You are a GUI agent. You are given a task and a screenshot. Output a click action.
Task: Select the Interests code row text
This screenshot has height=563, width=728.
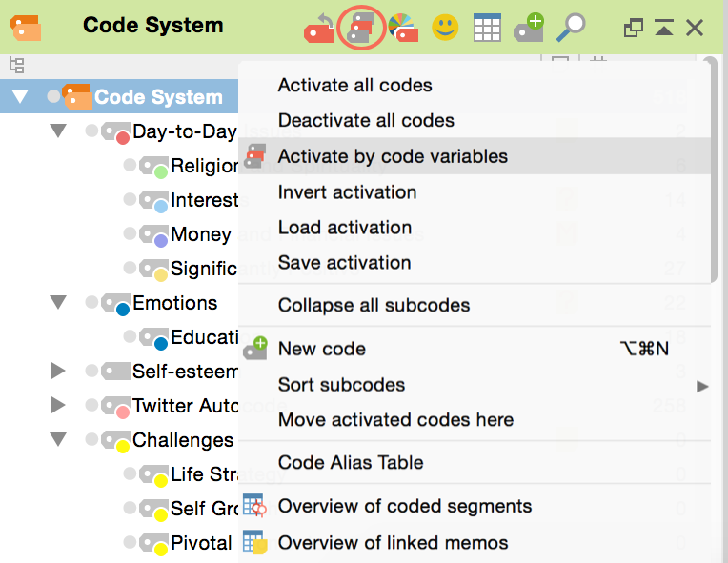tap(205, 200)
